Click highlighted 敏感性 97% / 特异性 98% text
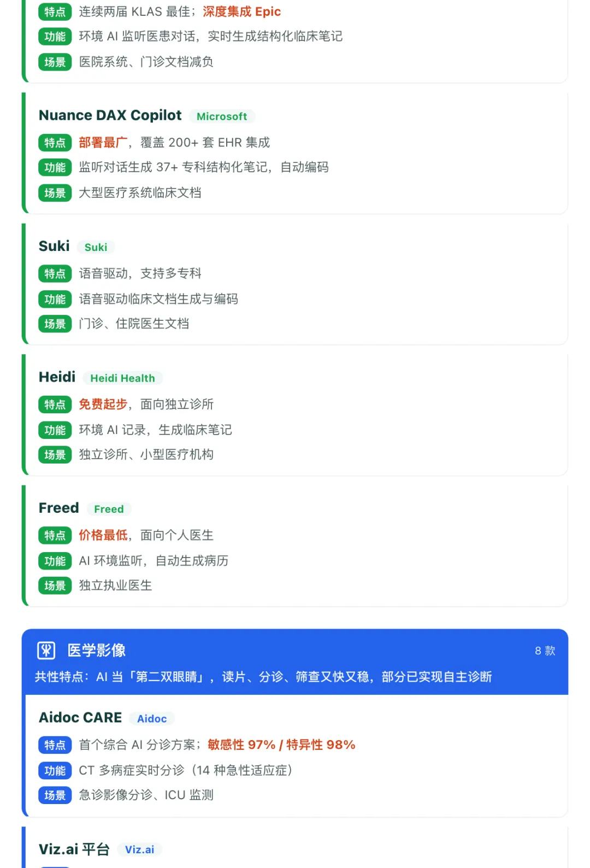590x868 pixels. (281, 745)
